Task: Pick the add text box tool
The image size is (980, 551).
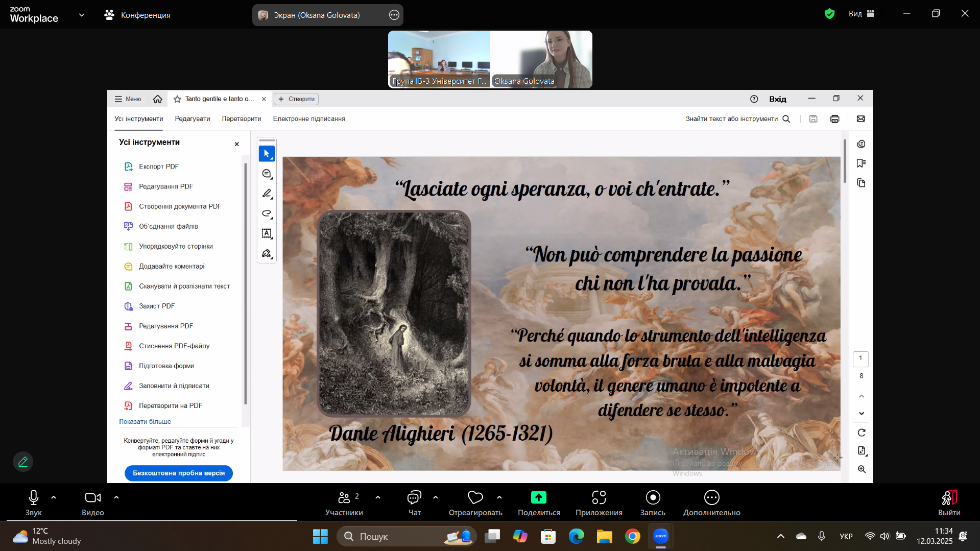Action: point(267,233)
